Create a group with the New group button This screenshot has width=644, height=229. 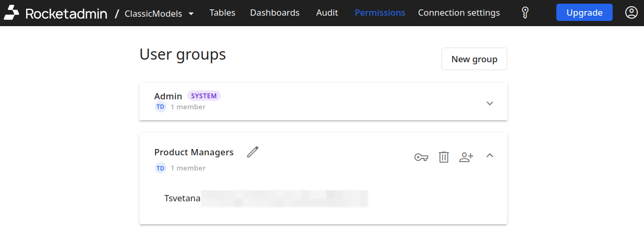tap(474, 59)
